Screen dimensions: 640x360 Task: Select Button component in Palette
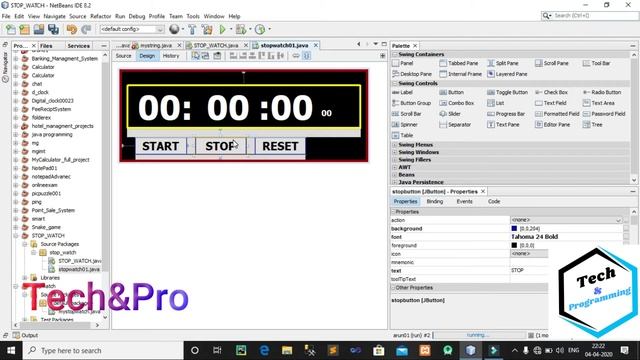[x=451, y=92]
